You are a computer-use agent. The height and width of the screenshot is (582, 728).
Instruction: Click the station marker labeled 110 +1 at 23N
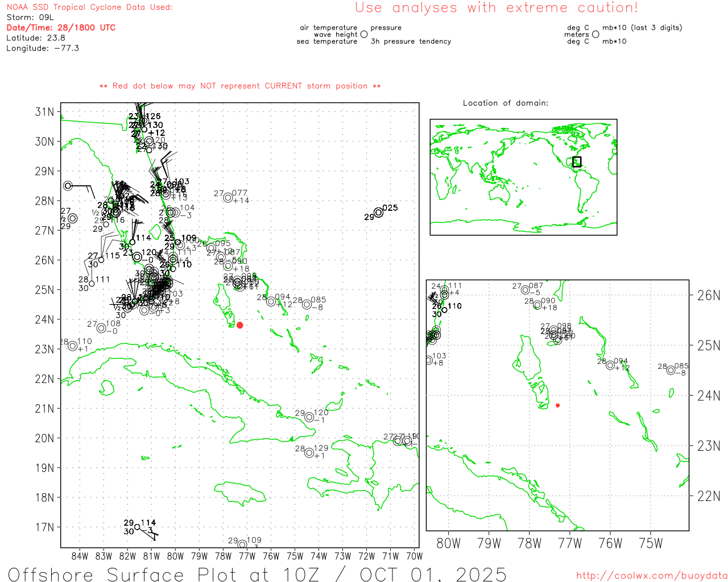click(x=73, y=346)
